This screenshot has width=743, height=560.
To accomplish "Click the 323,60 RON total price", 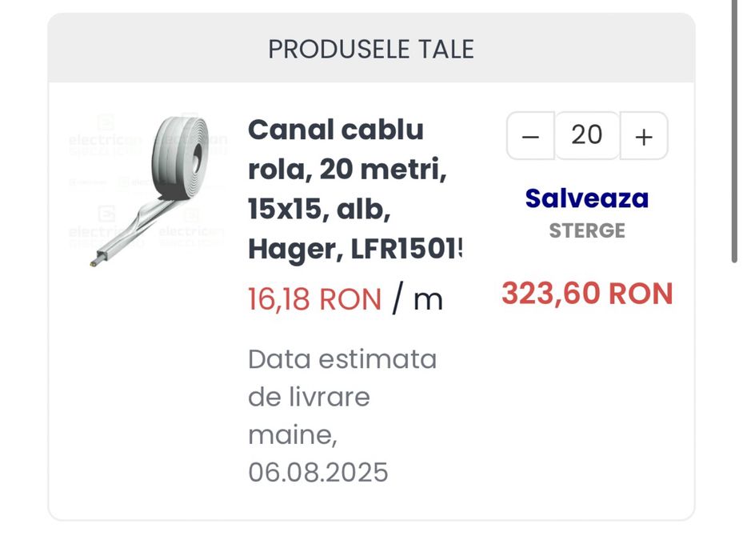I will (587, 294).
